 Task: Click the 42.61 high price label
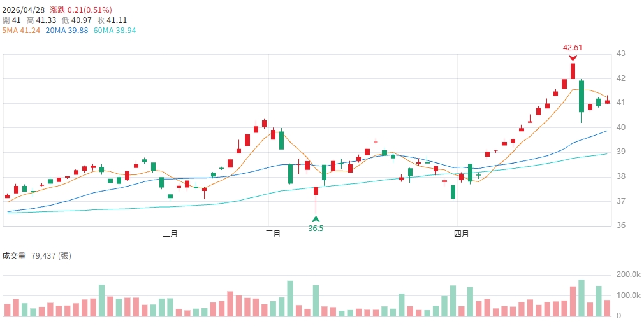(573, 47)
